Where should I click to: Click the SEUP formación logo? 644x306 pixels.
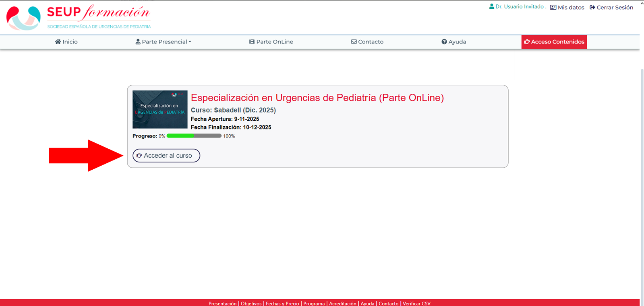[x=79, y=18]
